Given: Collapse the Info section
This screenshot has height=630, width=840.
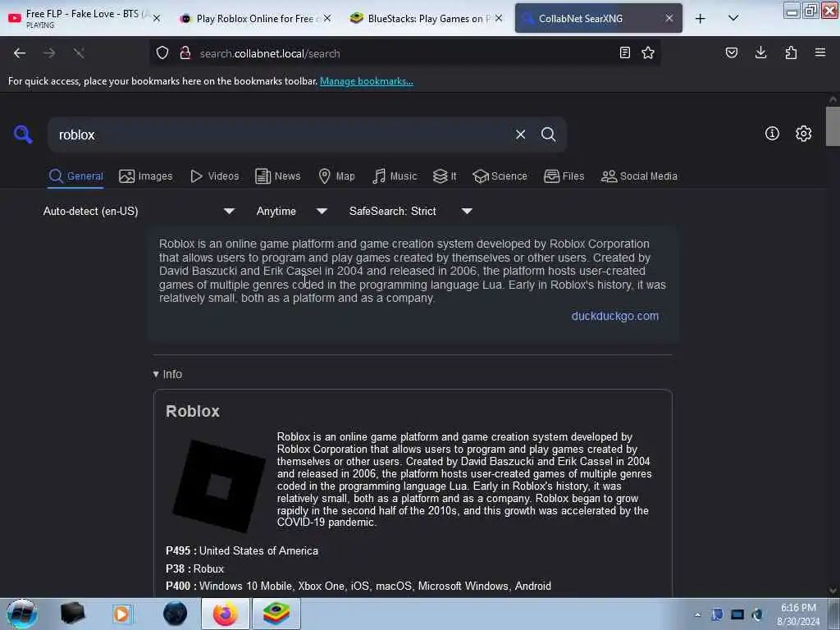Looking at the screenshot, I should [x=167, y=374].
